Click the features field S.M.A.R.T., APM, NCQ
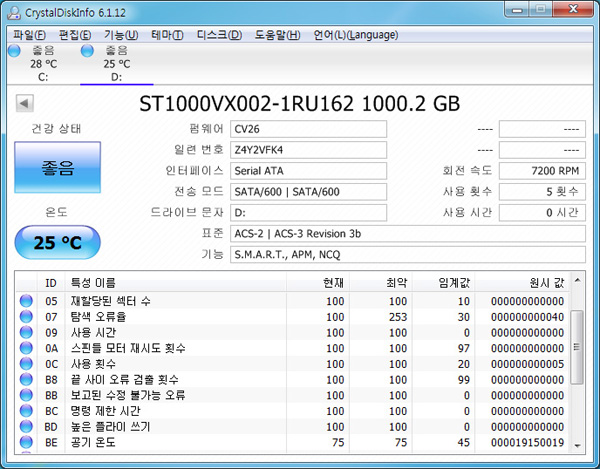This screenshot has height=469, width=600. pos(408,254)
